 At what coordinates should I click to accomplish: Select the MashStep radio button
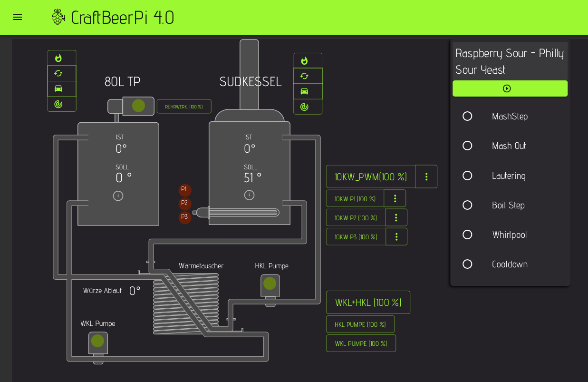[467, 116]
